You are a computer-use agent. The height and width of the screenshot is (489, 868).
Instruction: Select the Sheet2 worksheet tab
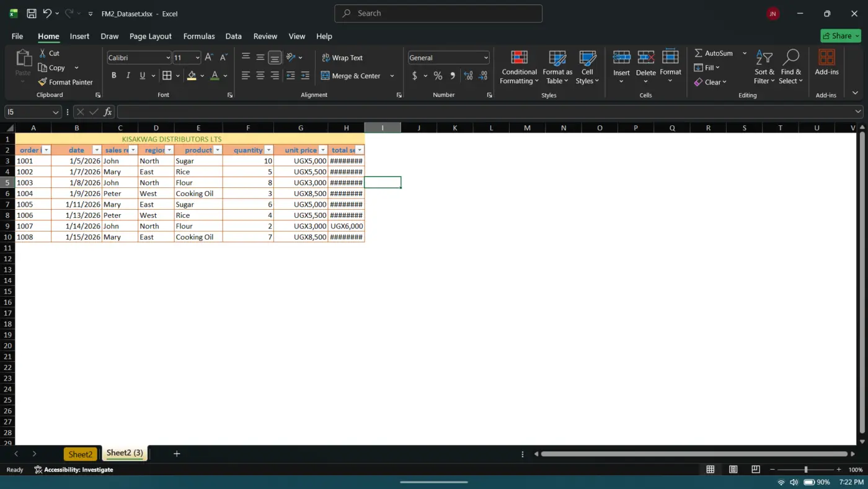81,454
